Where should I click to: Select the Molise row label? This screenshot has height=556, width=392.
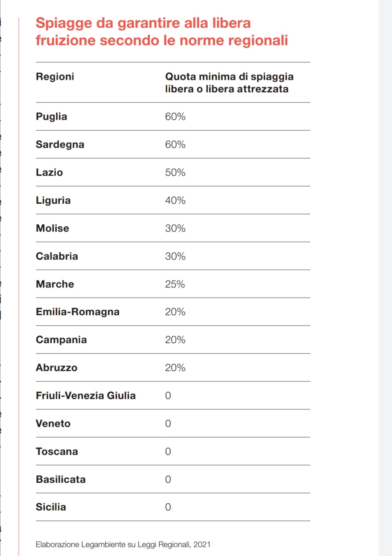(x=52, y=228)
